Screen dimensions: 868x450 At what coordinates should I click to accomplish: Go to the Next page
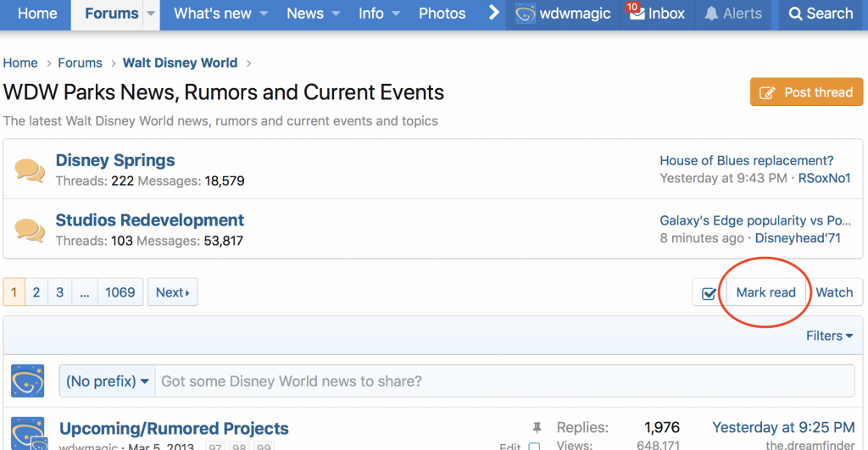(x=172, y=292)
